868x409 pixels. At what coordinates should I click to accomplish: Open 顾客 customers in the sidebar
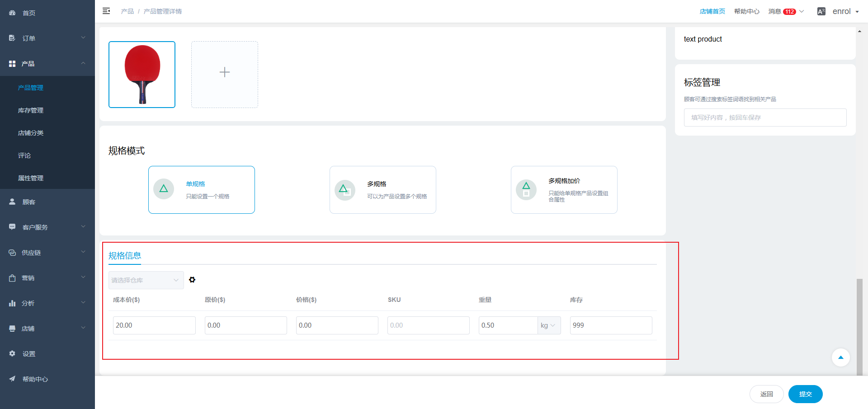coord(29,202)
